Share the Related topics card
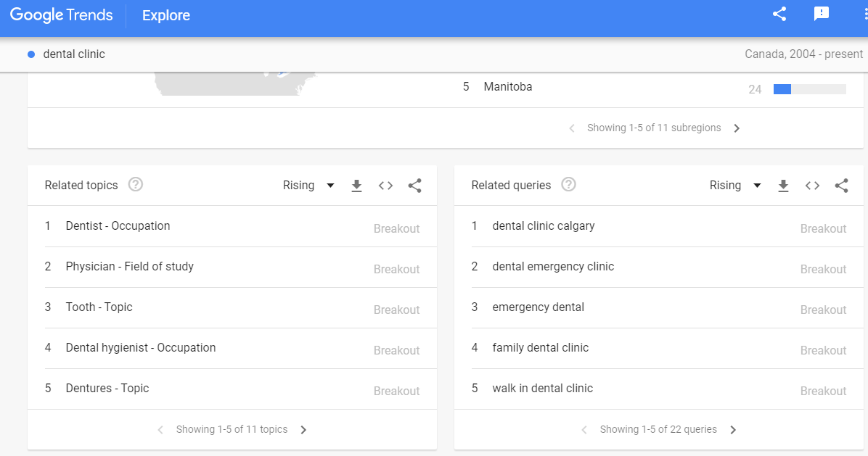 pos(414,186)
